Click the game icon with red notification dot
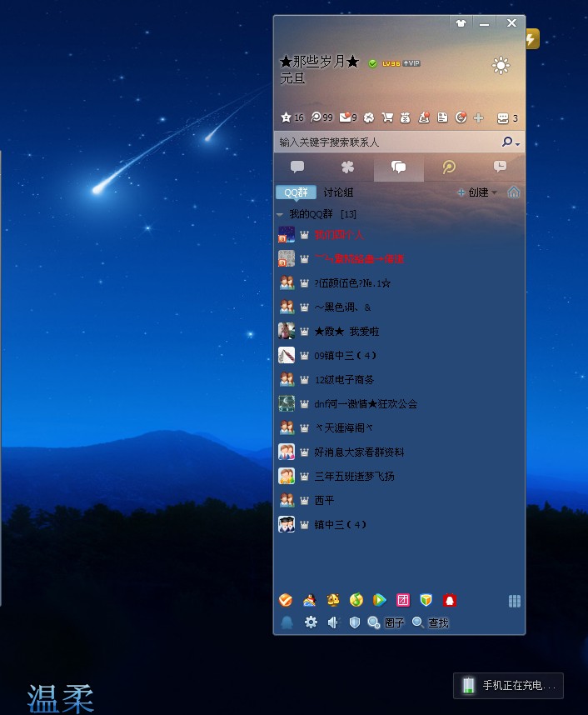This screenshot has width=588, height=715. click(x=424, y=118)
